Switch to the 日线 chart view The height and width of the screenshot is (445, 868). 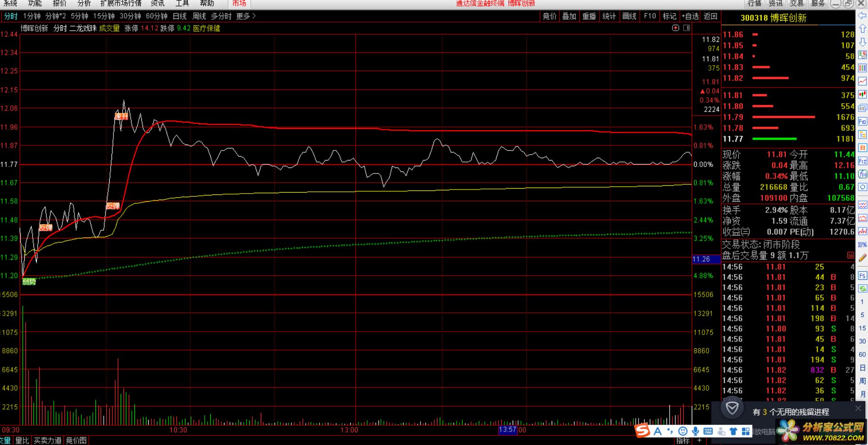coord(179,16)
